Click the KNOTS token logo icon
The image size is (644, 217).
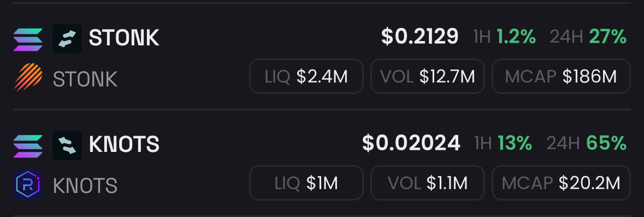[x=67, y=145]
